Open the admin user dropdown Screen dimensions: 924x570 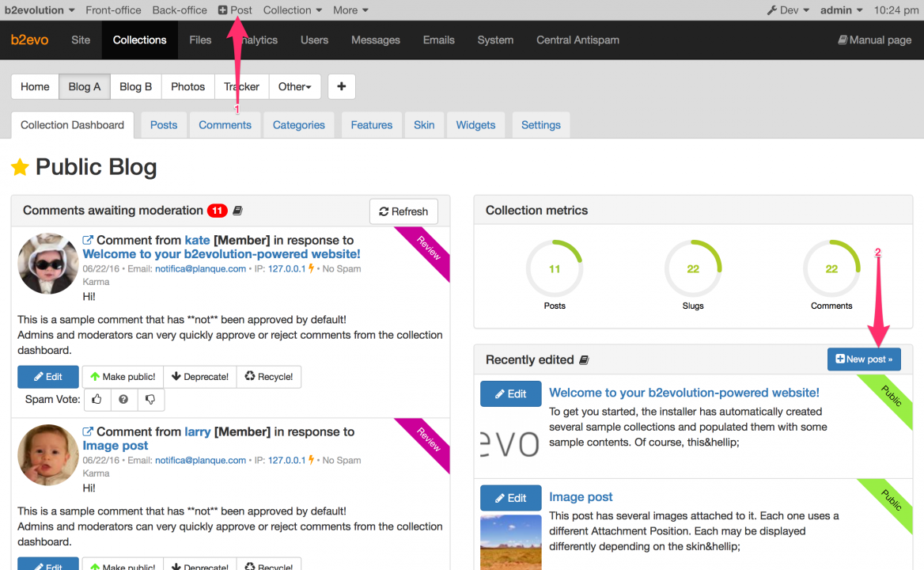click(x=842, y=10)
